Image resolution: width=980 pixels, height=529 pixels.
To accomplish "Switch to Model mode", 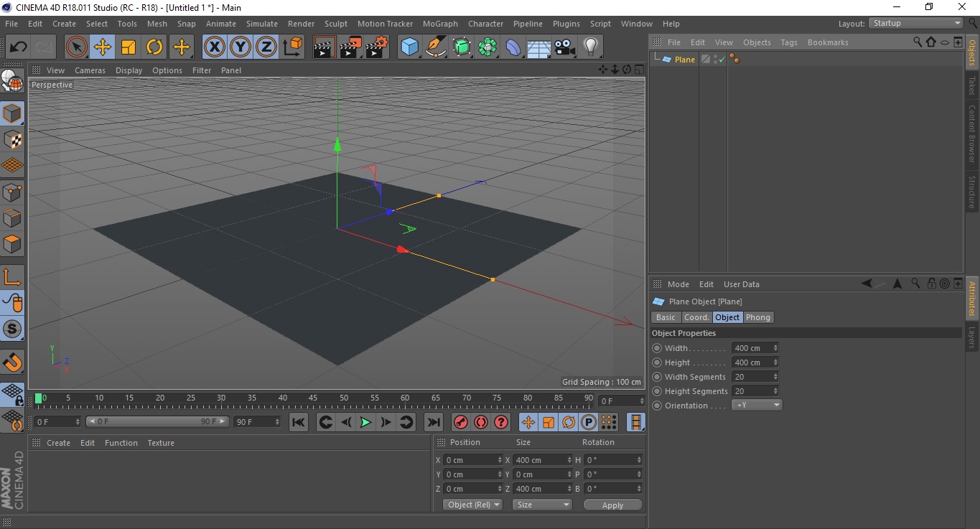I will point(12,113).
